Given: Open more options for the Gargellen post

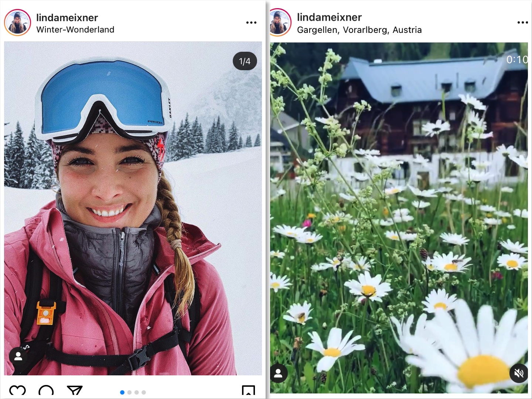Looking at the screenshot, I should (522, 23).
